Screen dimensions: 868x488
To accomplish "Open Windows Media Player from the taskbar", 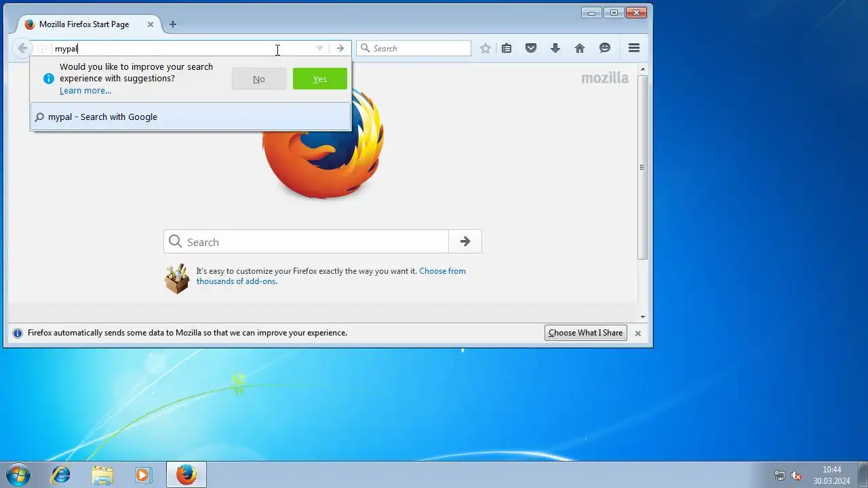I will 143,474.
